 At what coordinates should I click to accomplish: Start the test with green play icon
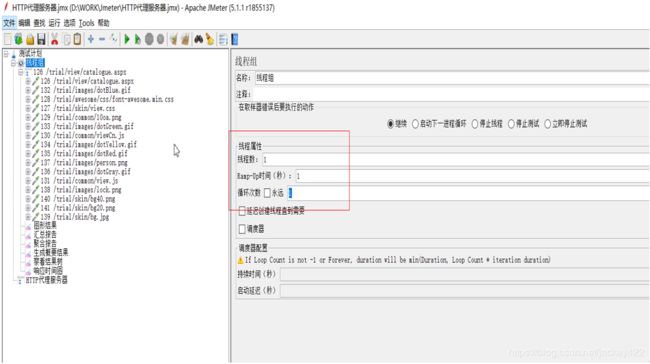pos(127,39)
